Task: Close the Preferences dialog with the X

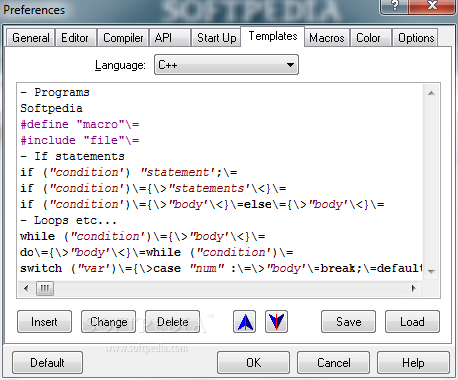Action: (432, 6)
